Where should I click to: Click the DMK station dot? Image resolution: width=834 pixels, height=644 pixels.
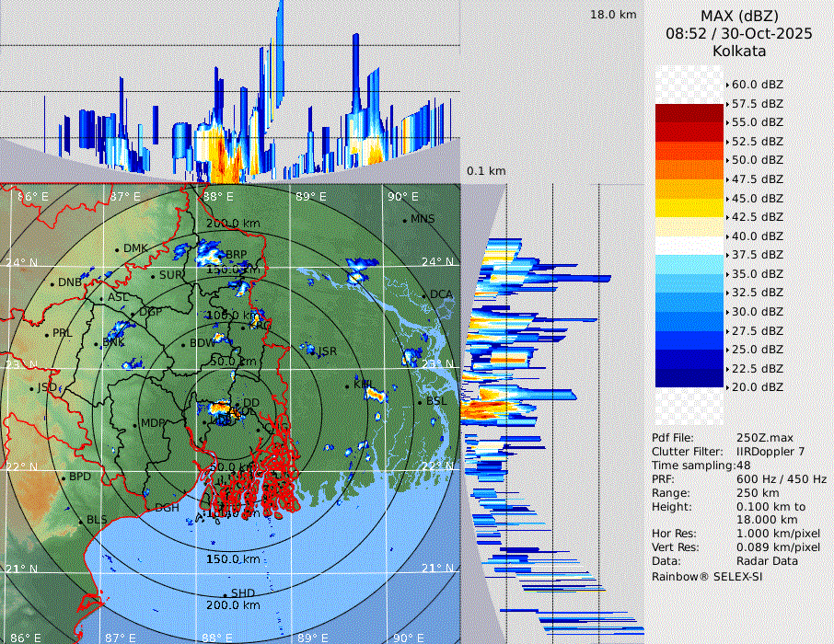(x=118, y=249)
